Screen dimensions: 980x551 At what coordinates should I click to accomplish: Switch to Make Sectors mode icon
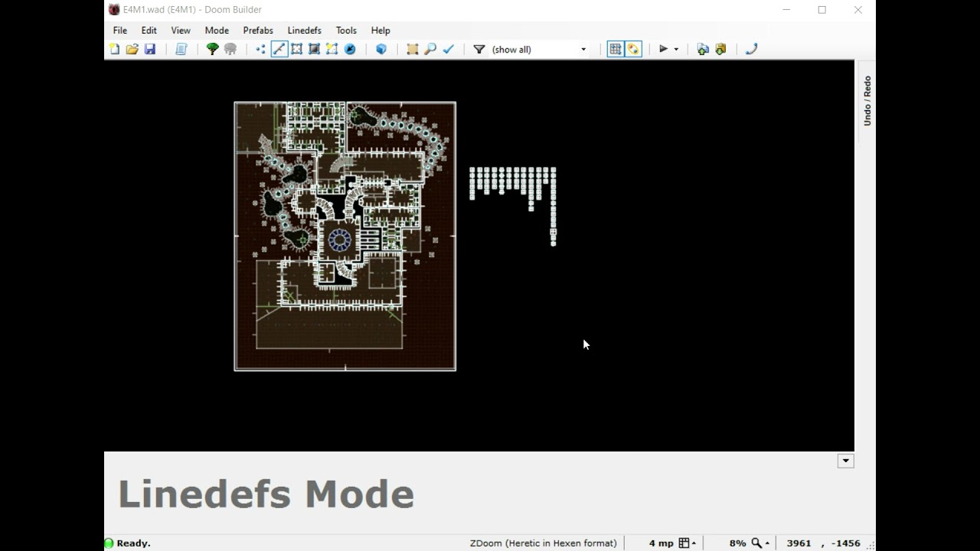click(332, 49)
